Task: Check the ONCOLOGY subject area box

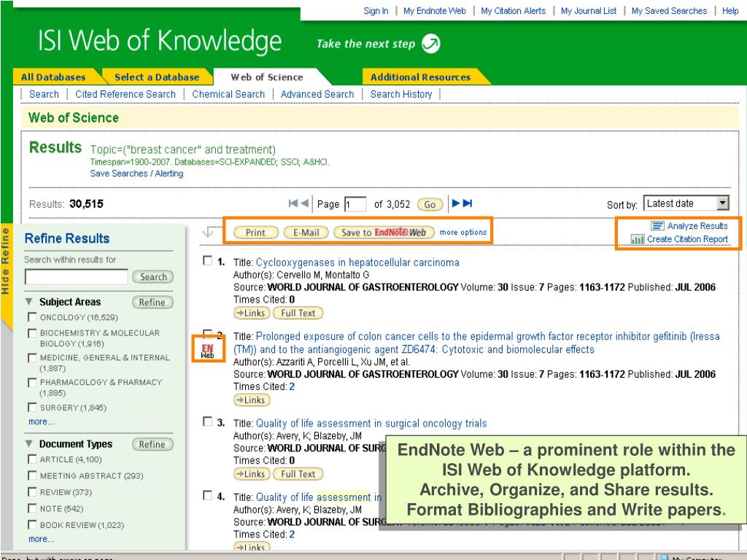Action: click(x=31, y=317)
